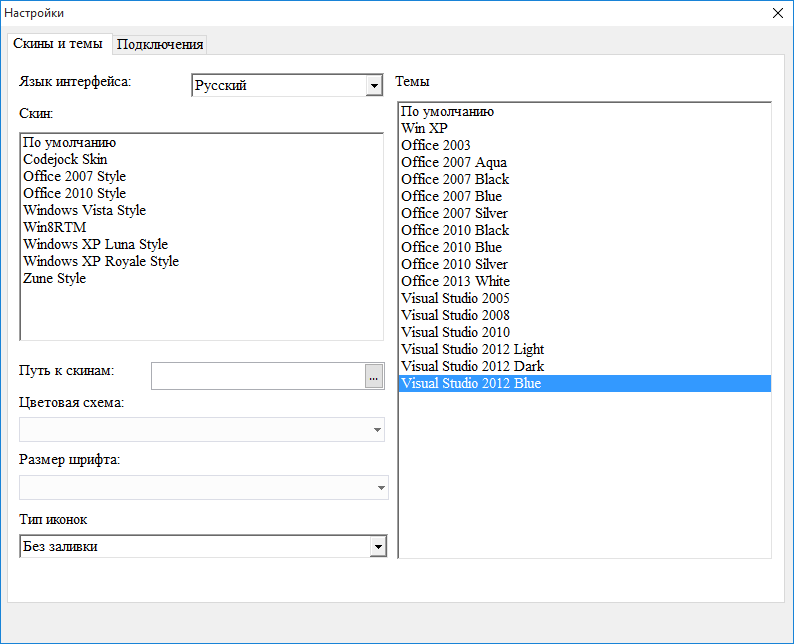
Task: Choose Office 2007 Style skin
Action: tap(74, 176)
